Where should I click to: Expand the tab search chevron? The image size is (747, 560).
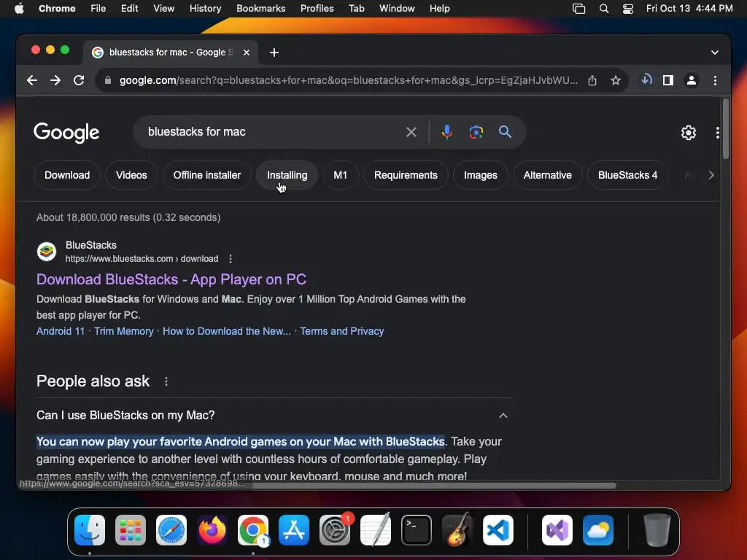point(715,52)
